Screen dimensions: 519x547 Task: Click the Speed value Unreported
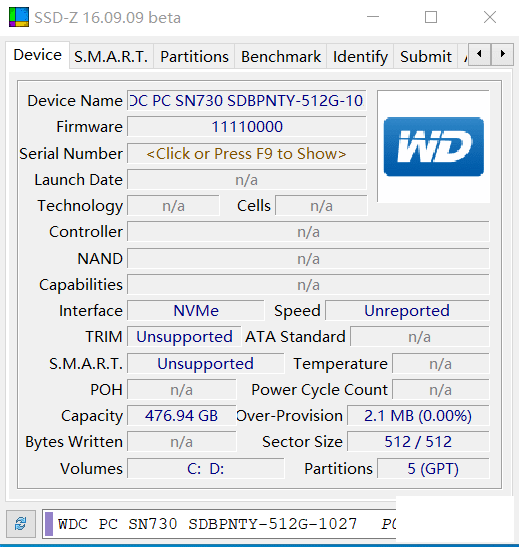[407, 310]
